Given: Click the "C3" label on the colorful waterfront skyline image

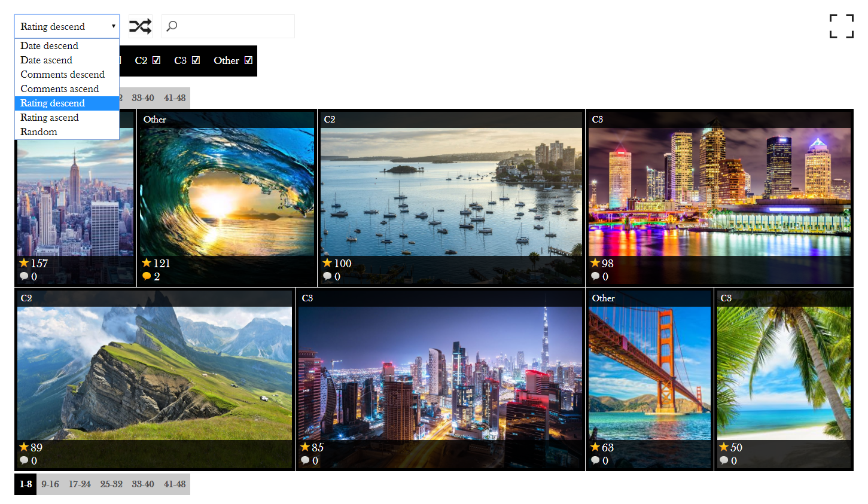Looking at the screenshot, I should click(598, 120).
